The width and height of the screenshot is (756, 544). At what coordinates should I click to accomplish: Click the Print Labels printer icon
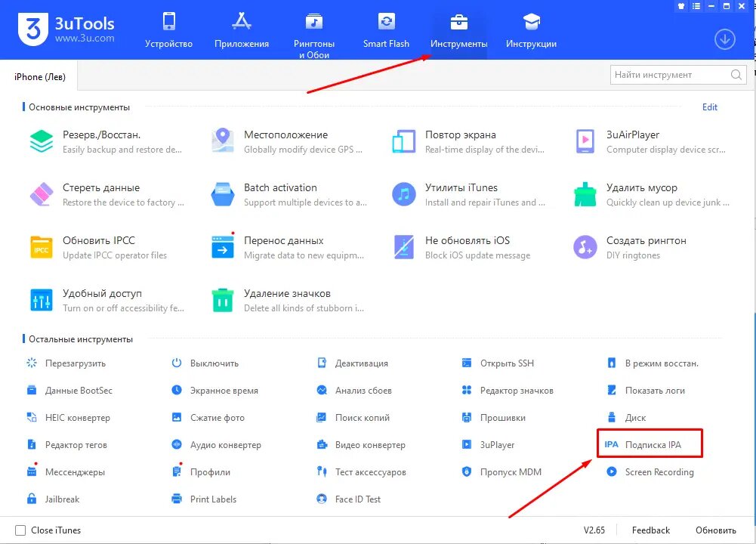click(x=177, y=499)
